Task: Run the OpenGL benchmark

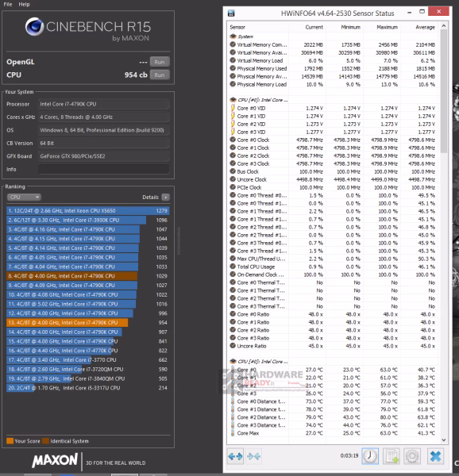Action: tap(160, 62)
